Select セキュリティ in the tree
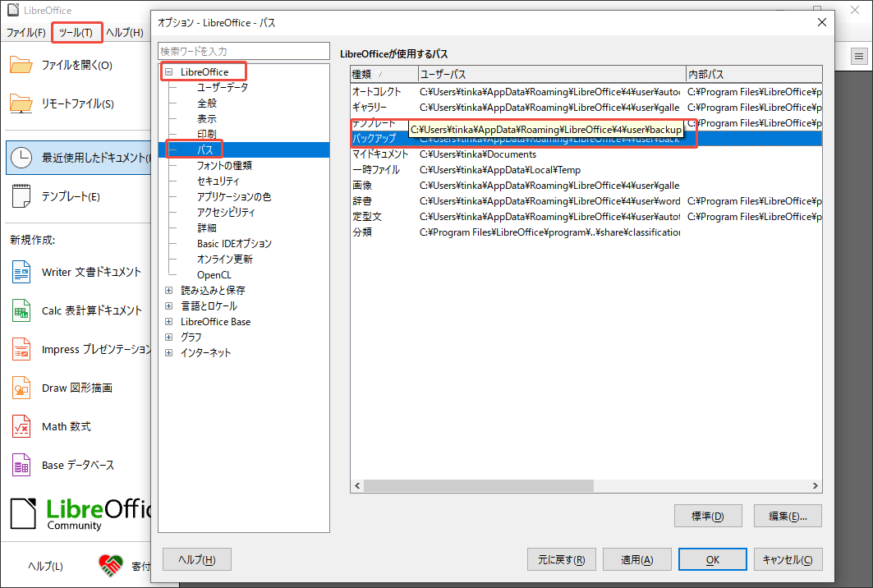The image size is (873, 588). click(218, 181)
